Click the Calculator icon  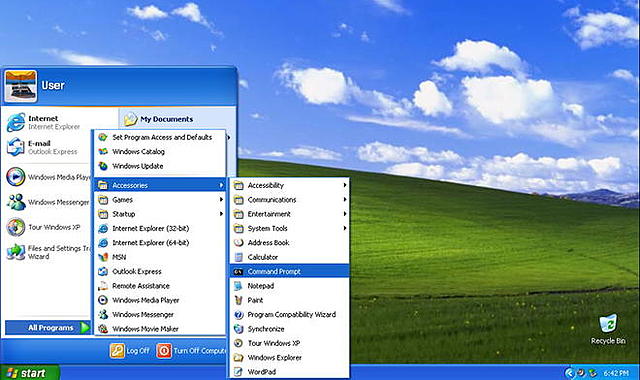click(238, 257)
